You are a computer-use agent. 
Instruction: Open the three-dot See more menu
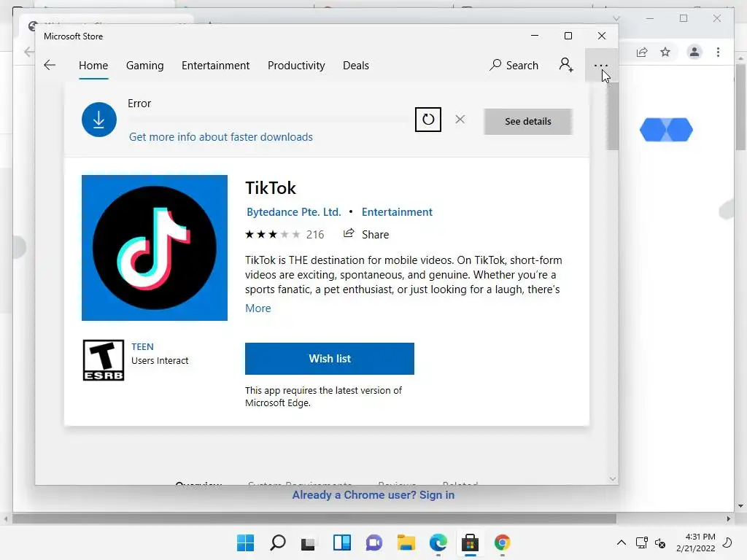pos(601,65)
